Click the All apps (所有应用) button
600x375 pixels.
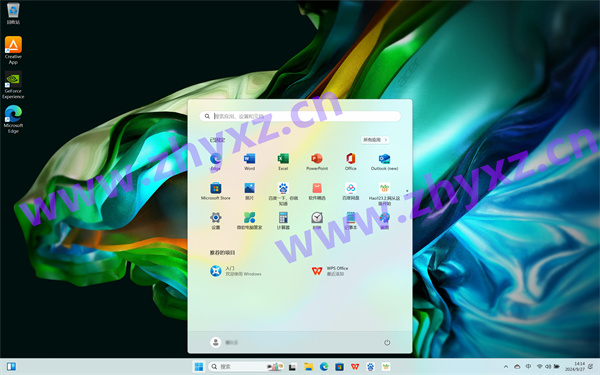375,140
